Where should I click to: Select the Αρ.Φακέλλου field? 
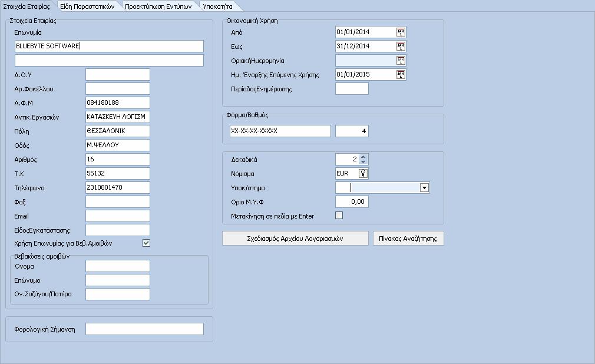coord(118,88)
